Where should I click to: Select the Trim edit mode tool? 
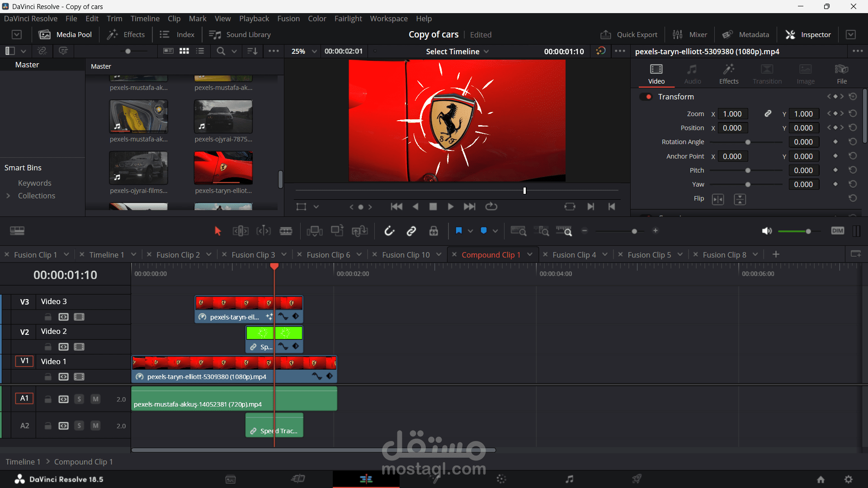click(241, 231)
